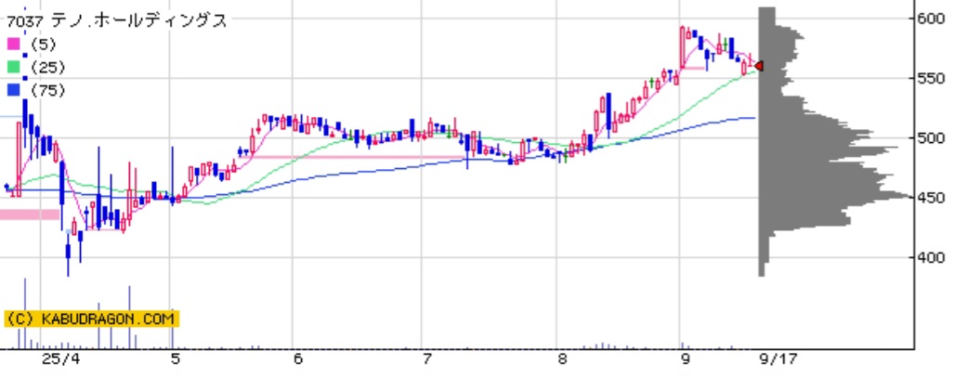Click the blue (75) moving average swatch

[x=13, y=90]
